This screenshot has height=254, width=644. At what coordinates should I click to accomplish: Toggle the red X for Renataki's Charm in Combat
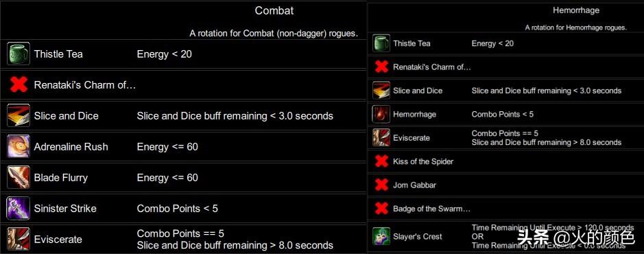click(19, 84)
